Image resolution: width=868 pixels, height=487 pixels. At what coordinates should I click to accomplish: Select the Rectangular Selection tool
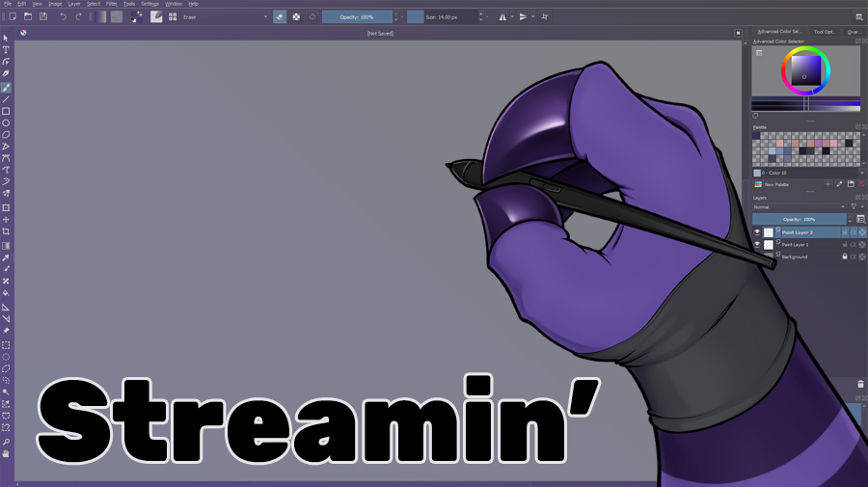[x=6, y=345]
